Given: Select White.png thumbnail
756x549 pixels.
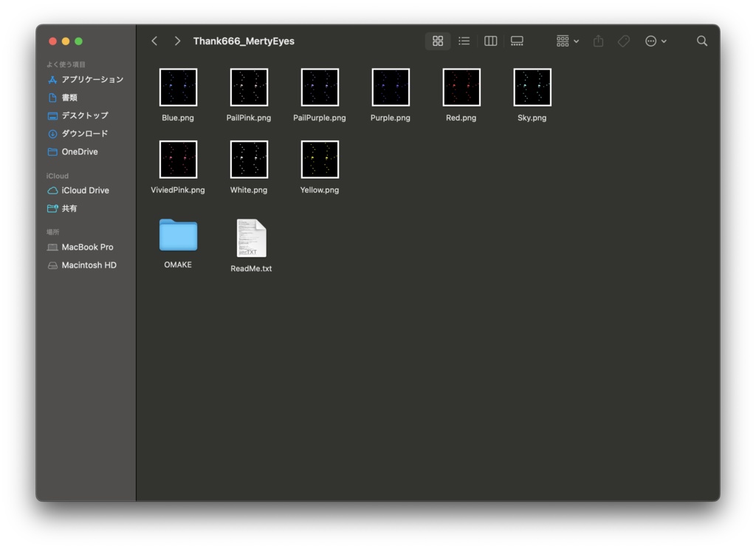Looking at the screenshot, I should (249, 160).
